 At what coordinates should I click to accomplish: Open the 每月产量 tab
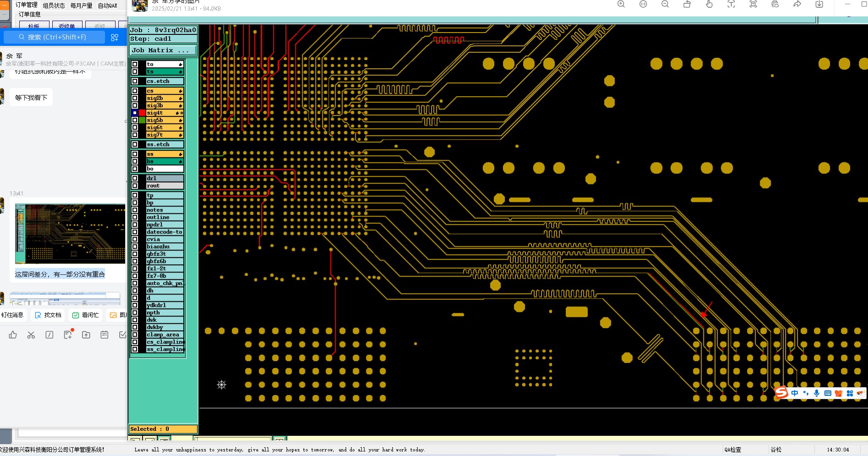pyautogui.click(x=81, y=6)
